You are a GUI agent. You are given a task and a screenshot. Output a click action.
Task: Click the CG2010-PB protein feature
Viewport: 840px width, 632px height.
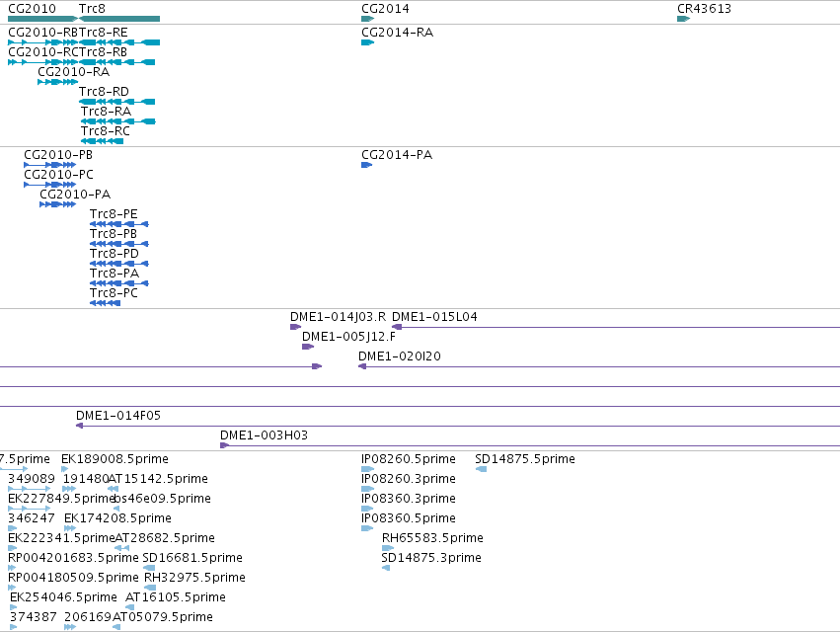coord(49,165)
